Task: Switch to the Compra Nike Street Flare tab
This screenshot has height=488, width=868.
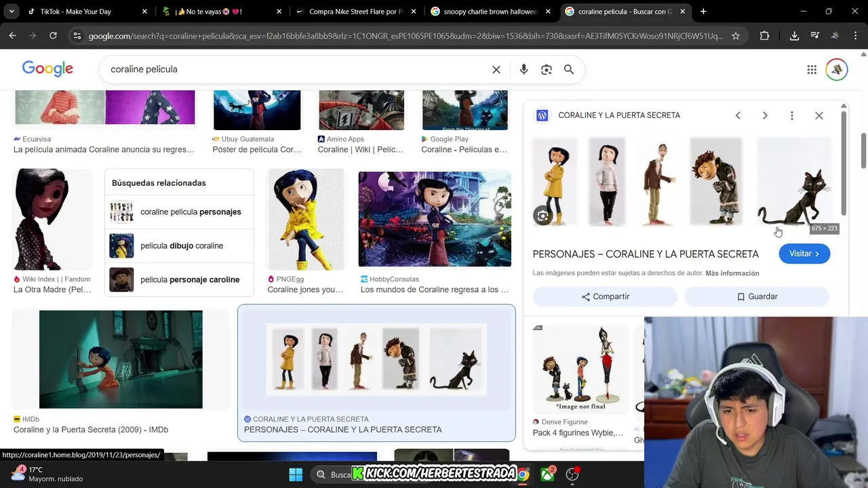Action: pyautogui.click(x=356, y=12)
